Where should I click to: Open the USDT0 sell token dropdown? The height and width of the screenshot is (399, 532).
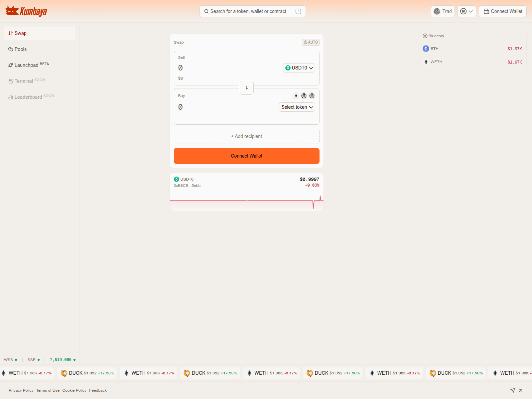[299, 68]
